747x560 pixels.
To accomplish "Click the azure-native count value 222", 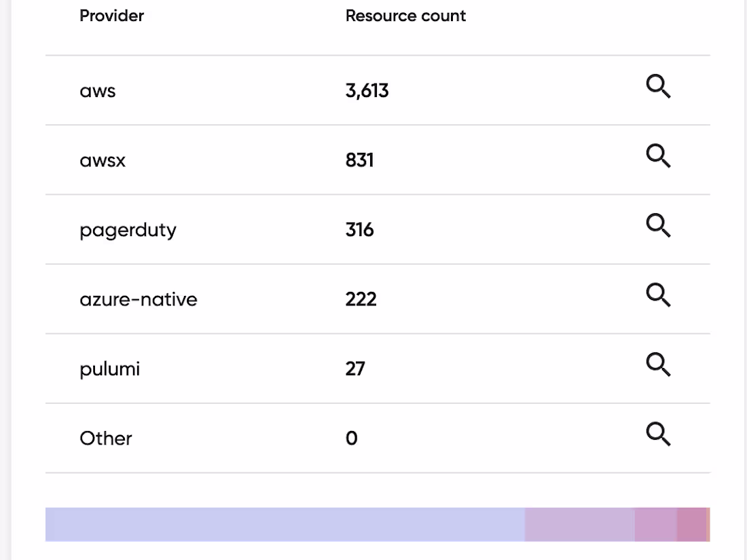I will (x=361, y=299).
